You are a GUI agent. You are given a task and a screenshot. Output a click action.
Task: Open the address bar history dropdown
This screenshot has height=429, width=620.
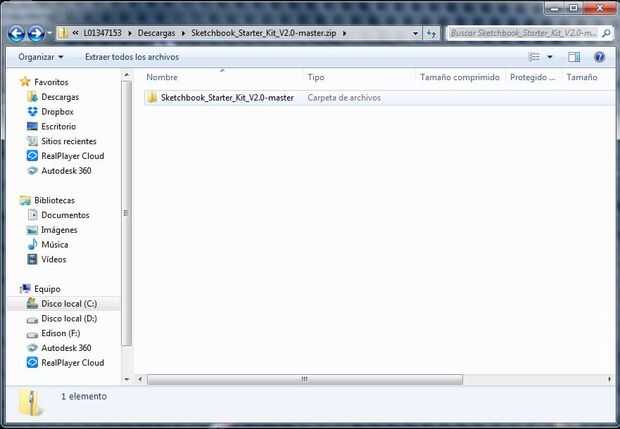[x=415, y=34]
